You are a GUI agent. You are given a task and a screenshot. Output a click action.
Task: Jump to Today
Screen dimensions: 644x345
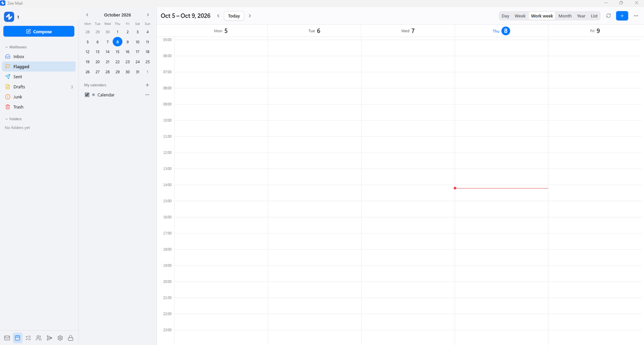[234, 16]
